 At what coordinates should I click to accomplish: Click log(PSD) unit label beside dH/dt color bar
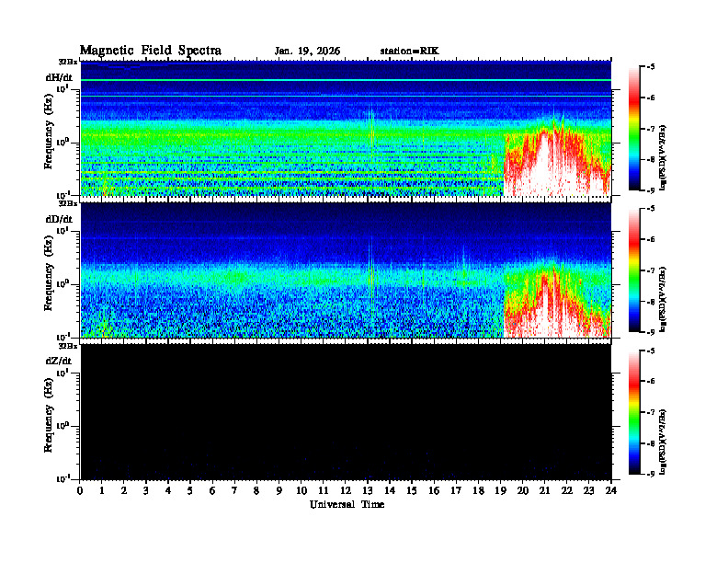tap(663, 157)
